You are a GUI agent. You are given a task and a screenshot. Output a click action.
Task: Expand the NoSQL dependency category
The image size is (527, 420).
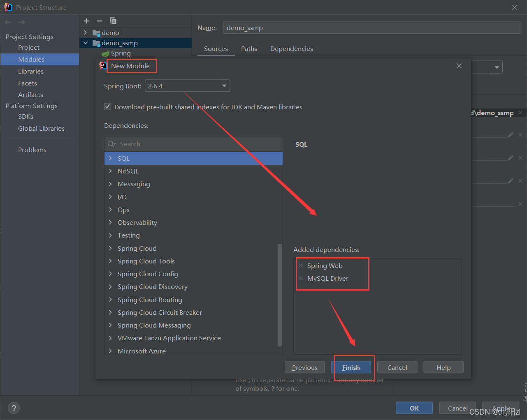[x=110, y=171]
